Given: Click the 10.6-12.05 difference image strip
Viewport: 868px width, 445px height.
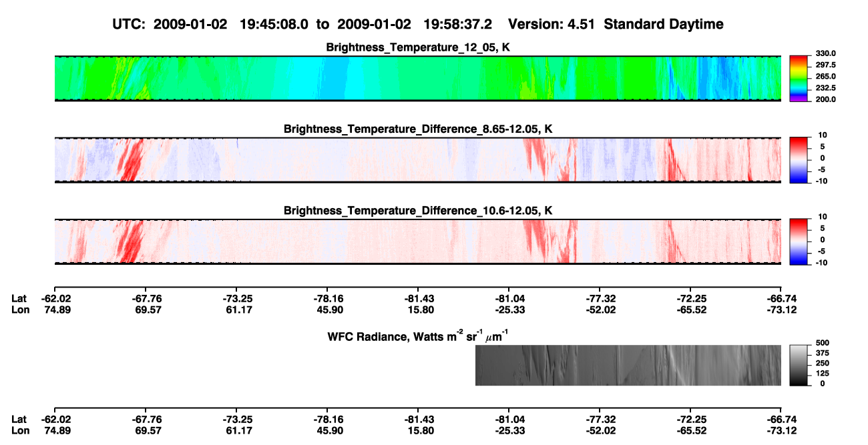Looking at the screenshot, I should (417, 241).
